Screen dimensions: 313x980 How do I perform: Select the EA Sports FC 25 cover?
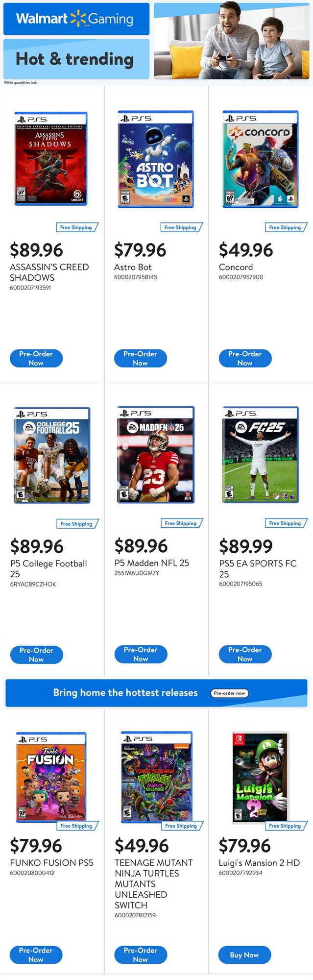pos(261,454)
